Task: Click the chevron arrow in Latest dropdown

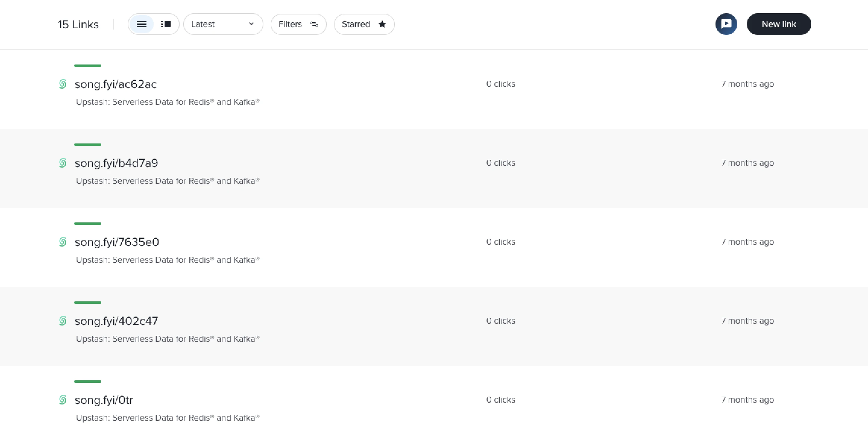Action: (x=251, y=24)
